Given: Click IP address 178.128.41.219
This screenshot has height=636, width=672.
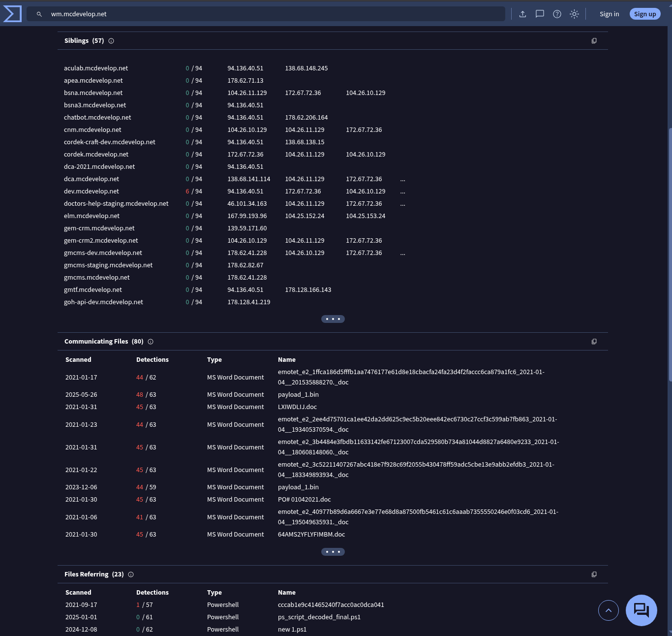Looking at the screenshot, I should click(x=249, y=302).
